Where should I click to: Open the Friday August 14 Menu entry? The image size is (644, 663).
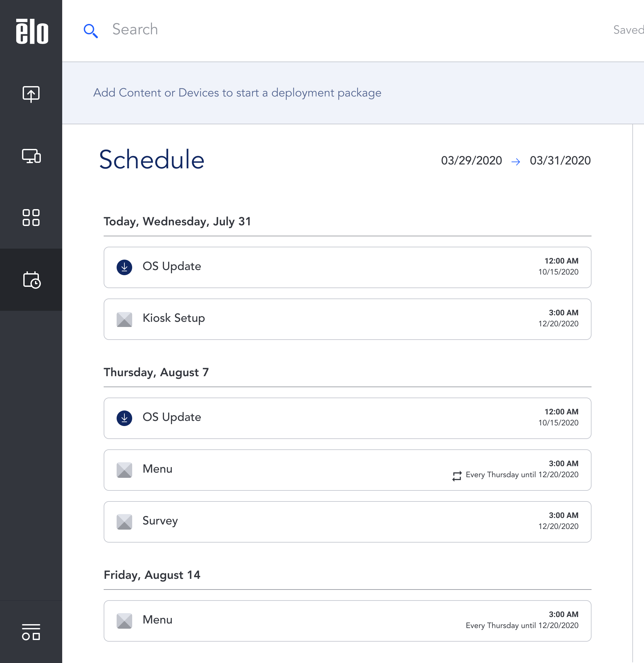tap(347, 621)
